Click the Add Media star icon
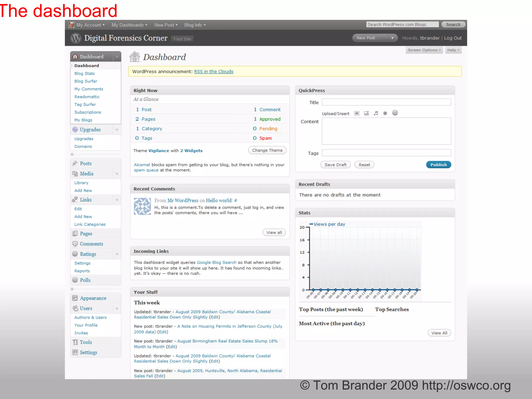Viewport: 532px width, 399px height. click(x=385, y=113)
